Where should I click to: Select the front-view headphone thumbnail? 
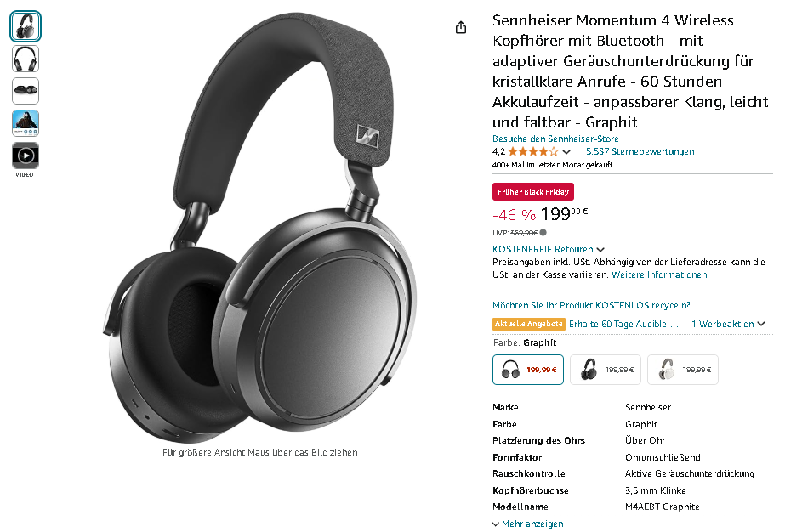point(25,59)
